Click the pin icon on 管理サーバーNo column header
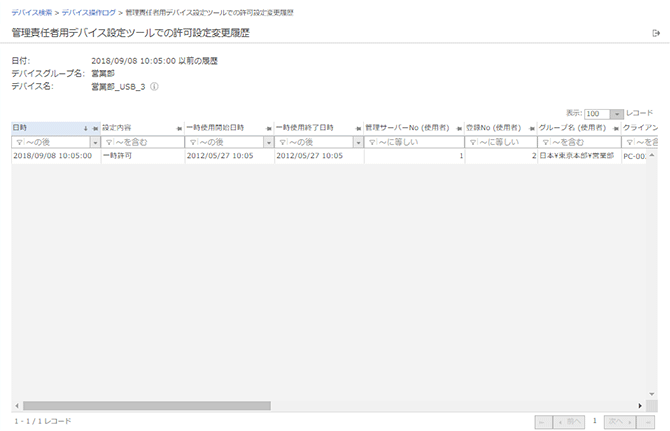670x431 pixels. tap(461, 129)
